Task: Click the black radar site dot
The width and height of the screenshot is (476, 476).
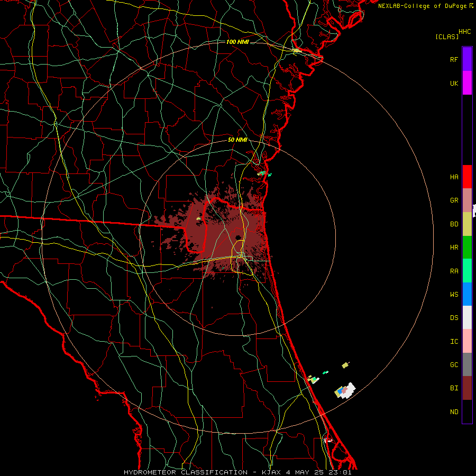Action: point(238,237)
